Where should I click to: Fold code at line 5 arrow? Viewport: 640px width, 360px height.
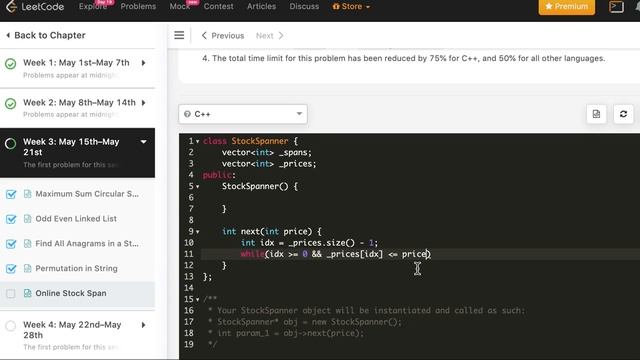[198, 187]
